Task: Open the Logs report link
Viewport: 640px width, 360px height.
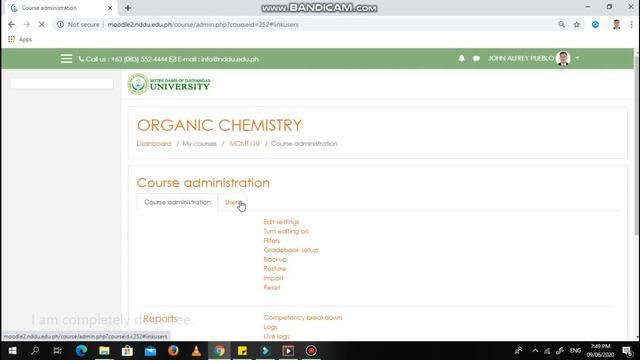Action: 270,327
